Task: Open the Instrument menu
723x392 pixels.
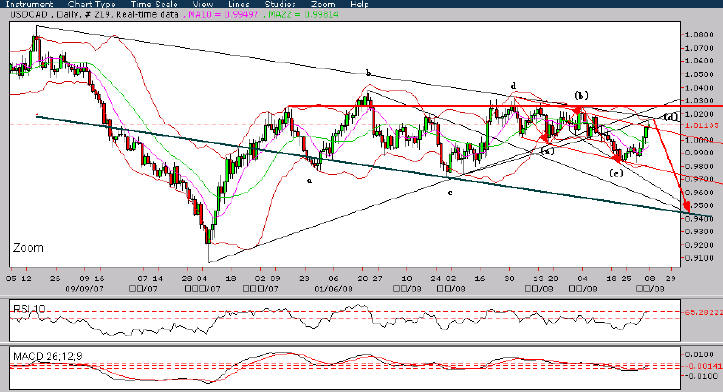Action: point(30,4)
